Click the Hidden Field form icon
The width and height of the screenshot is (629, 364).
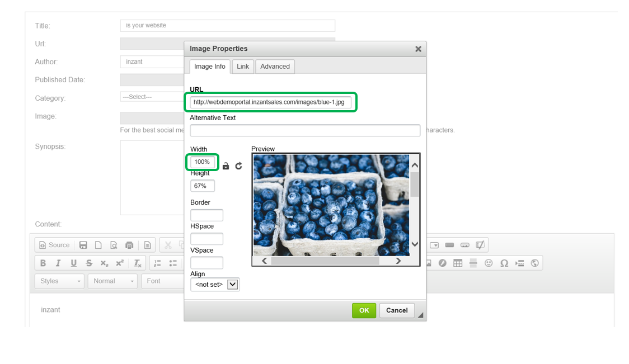pyautogui.click(x=480, y=245)
